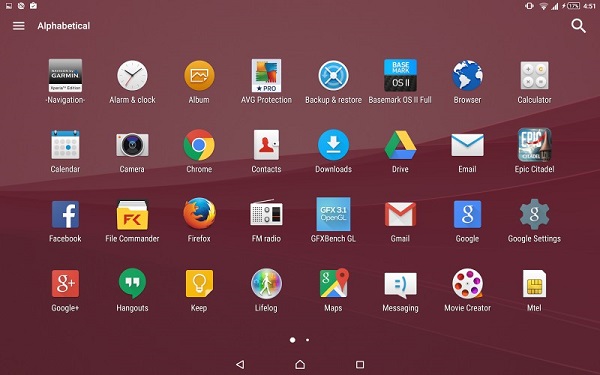Launch File Commander
Image resolution: width=600 pixels, height=375 pixels.
coord(132,214)
